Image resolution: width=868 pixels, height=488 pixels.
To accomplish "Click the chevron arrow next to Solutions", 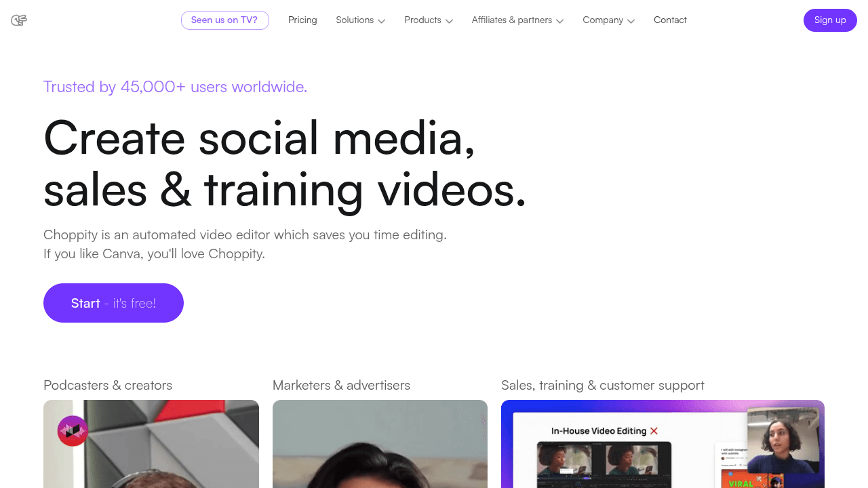I will (382, 21).
